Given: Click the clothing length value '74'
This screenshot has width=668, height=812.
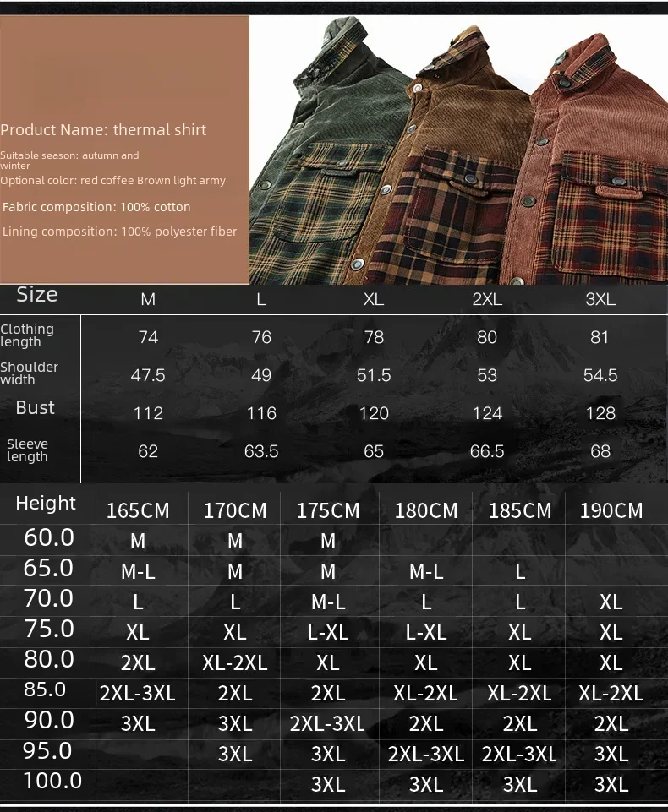Looking at the screenshot, I should (148, 337).
